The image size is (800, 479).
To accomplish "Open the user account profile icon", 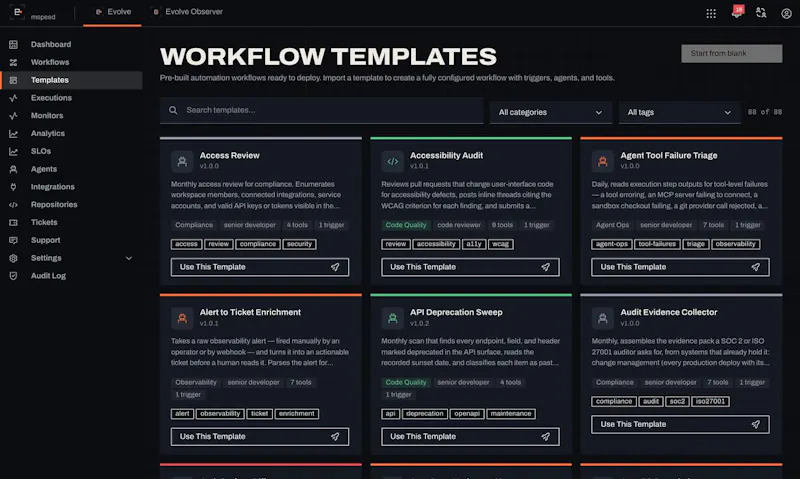I will click(x=786, y=13).
